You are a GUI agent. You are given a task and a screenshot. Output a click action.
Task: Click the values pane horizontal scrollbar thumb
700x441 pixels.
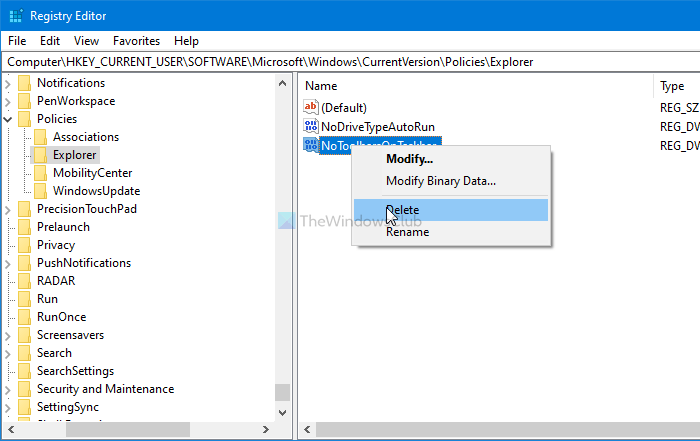pyautogui.click(x=508, y=429)
